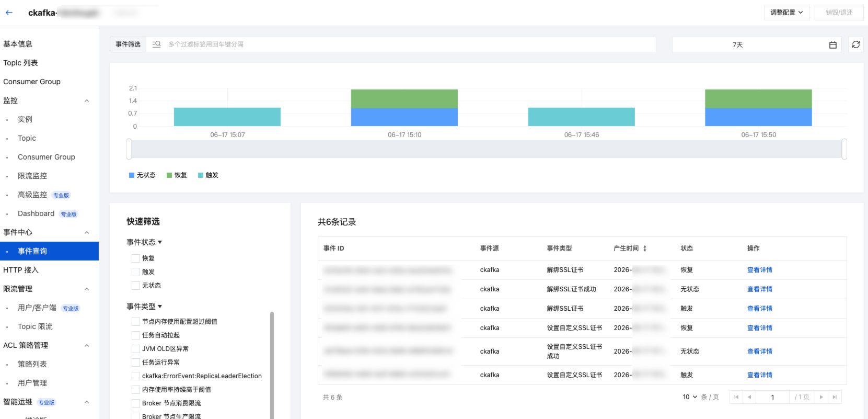Image resolution: width=868 pixels, height=419 pixels.
Task: View details for 解绑SSL证书成功 event
Action: point(760,289)
